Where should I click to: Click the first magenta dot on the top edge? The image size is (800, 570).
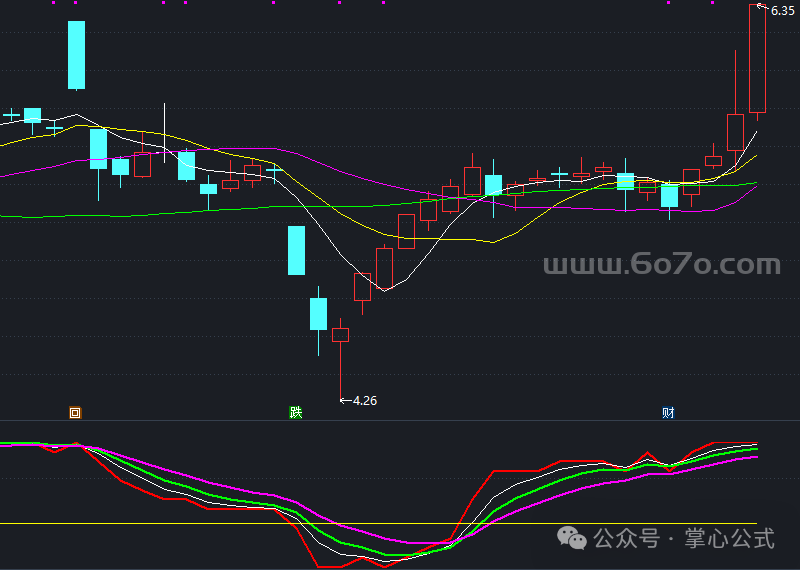pos(52,3)
